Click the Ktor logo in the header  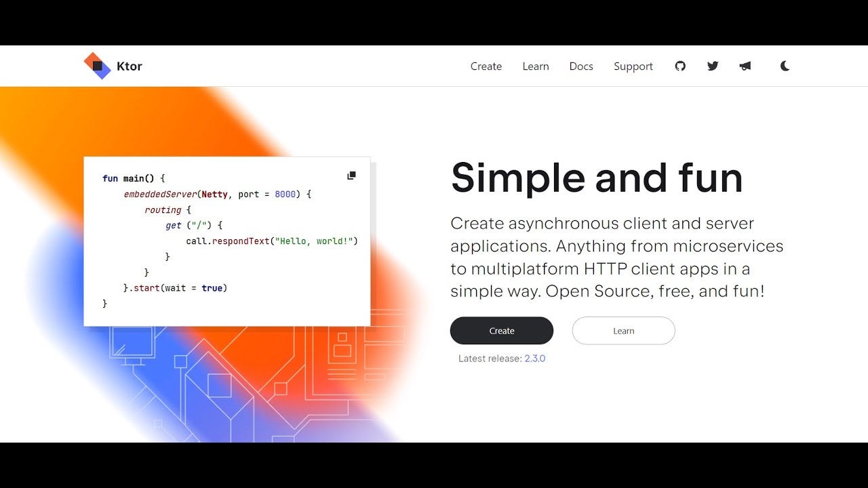pos(113,65)
